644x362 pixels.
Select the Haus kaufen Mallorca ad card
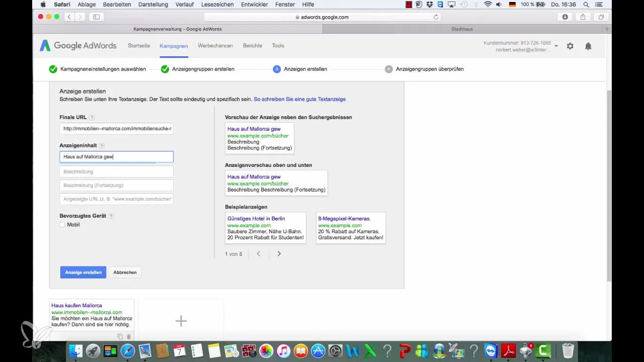(92, 320)
